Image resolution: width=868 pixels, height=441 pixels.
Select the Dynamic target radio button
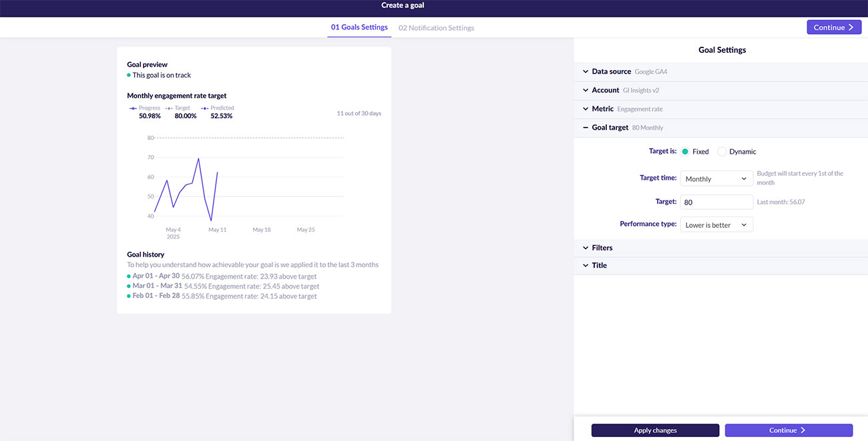click(722, 152)
